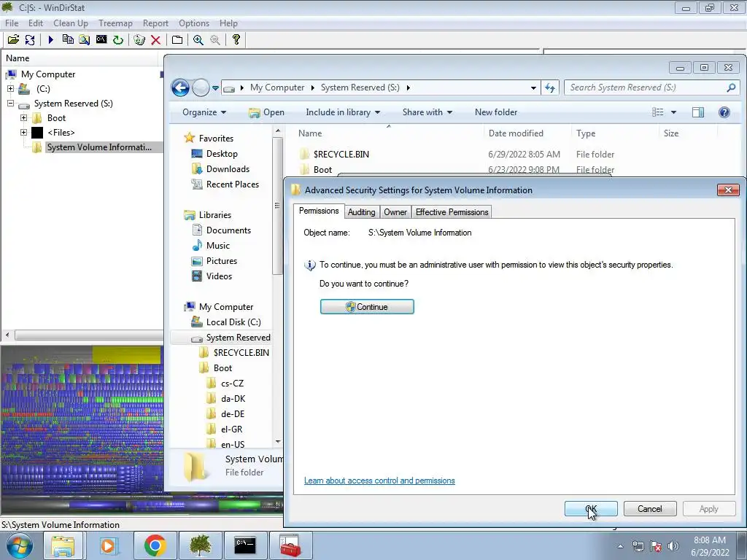Click the Zoom In magnifier toolbar icon

(x=198, y=39)
